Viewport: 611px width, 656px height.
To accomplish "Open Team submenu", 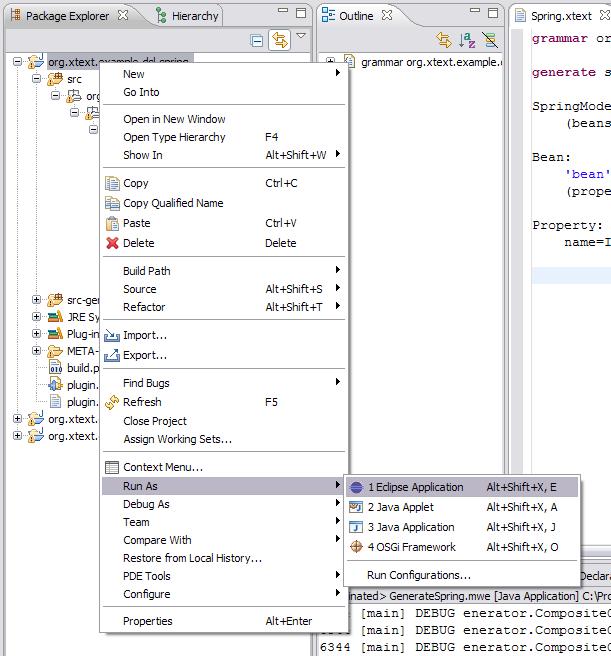I will [224, 523].
